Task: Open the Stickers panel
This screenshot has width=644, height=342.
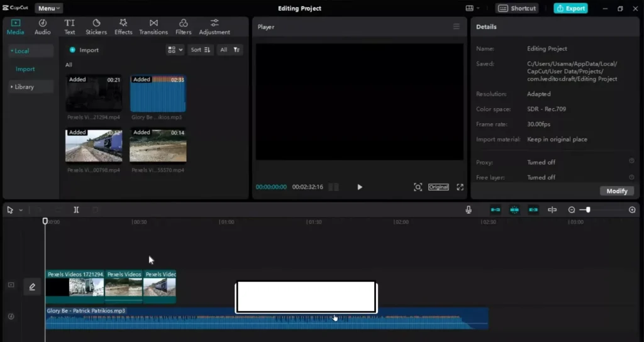Action: [96, 26]
